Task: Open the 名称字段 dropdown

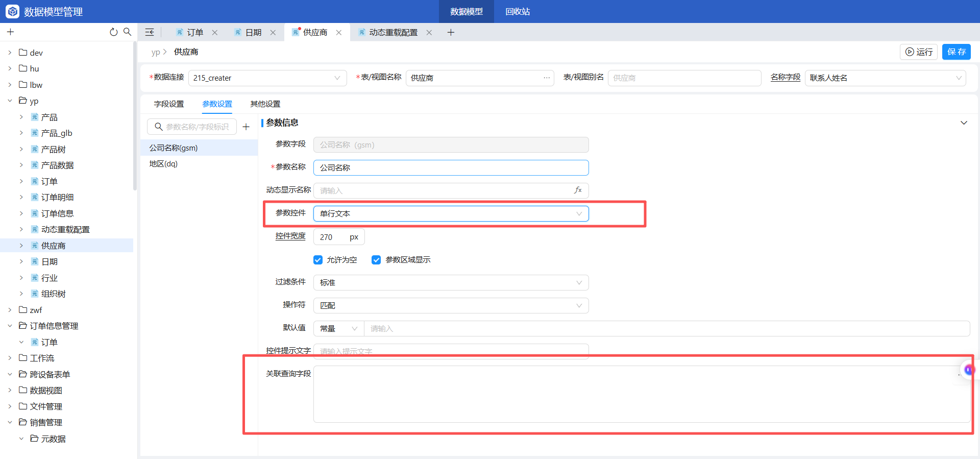Action: click(885, 78)
